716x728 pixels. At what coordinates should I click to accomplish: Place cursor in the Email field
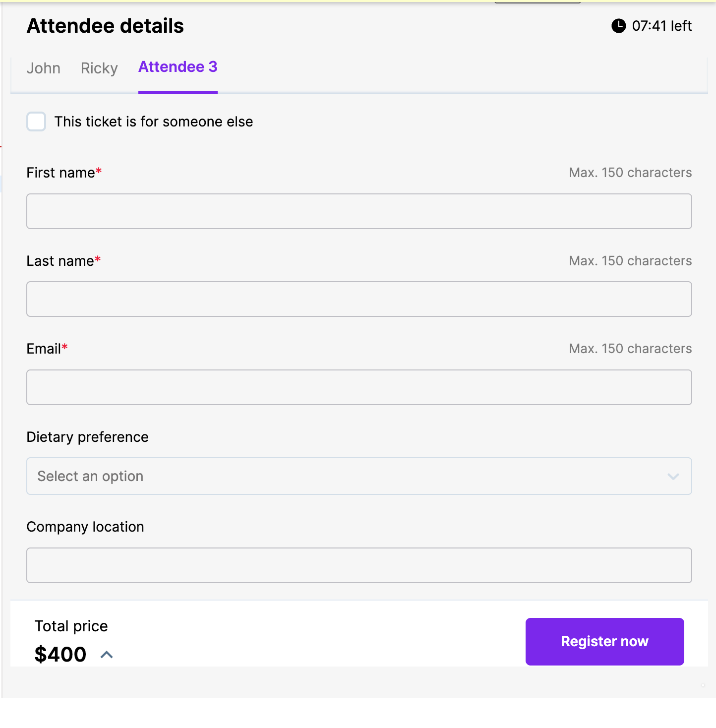tap(359, 387)
